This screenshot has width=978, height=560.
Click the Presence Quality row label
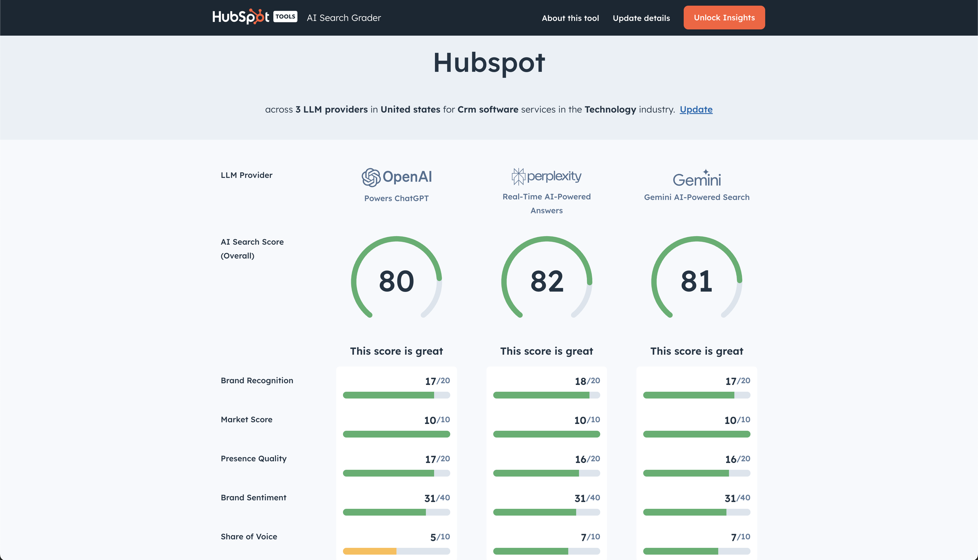click(x=254, y=459)
